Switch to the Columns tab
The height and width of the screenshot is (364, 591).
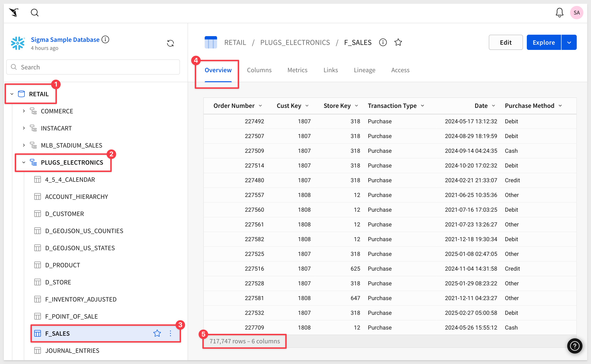coord(259,70)
